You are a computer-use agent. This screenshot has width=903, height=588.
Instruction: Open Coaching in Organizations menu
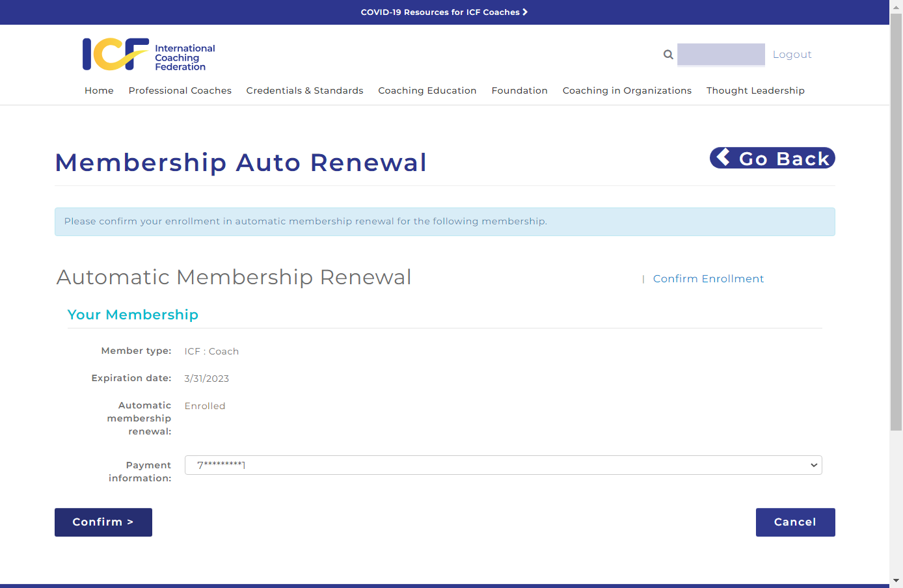click(x=627, y=90)
